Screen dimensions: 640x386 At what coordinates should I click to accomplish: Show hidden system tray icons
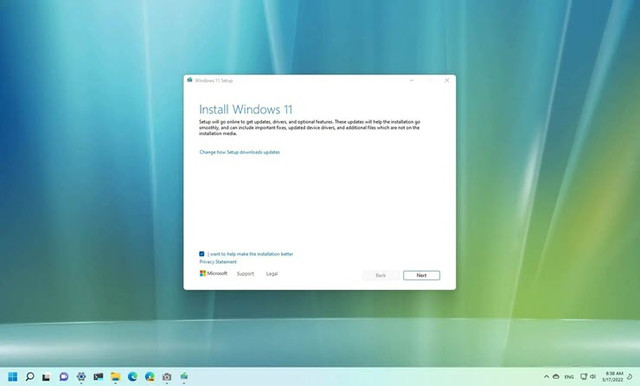[x=547, y=377]
